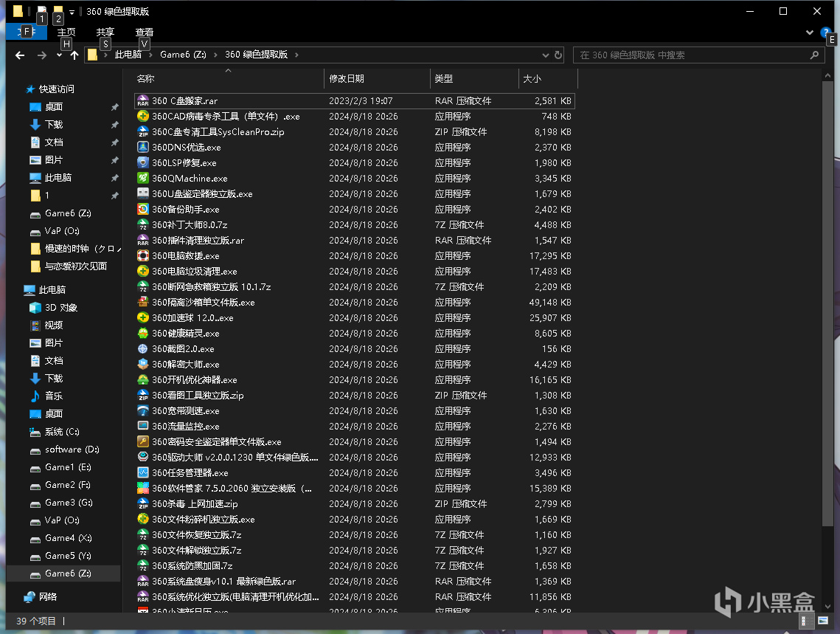This screenshot has height=634, width=840.
Task: Select 网络 in navigation pane
Action: pyautogui.click(x=48, y=596)
